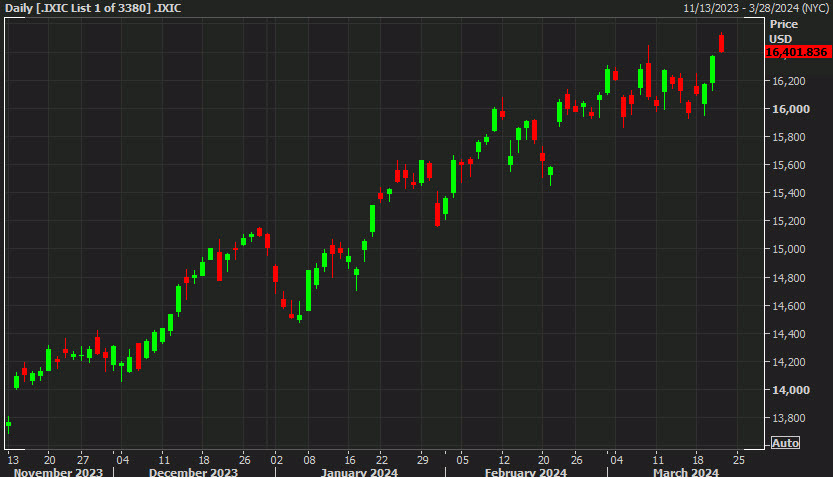
Task: Click the 15,800 price axis label
Action: (x=788, y=137)
